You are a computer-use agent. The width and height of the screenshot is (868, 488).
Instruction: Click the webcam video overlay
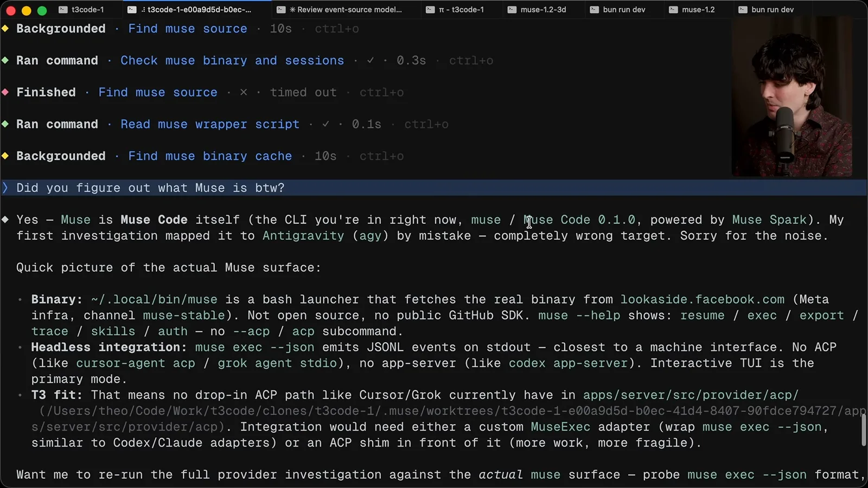(x=792, y=97)
